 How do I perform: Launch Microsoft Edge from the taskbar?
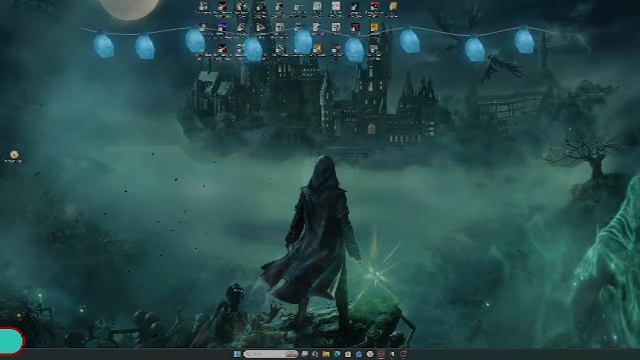click(337, 354)
